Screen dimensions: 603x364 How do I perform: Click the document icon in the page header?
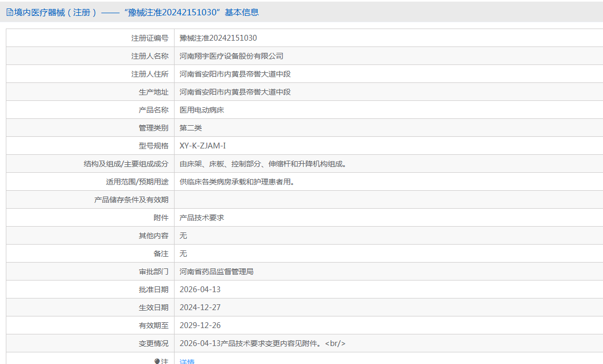(10, 12)
